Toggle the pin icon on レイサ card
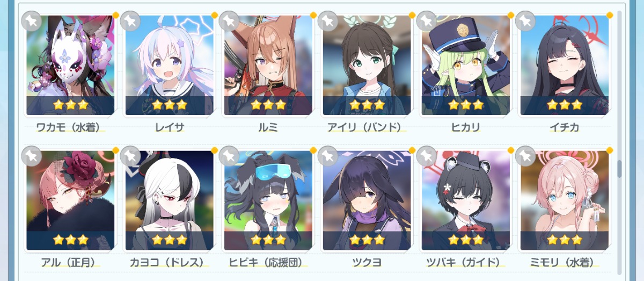Screen dimensions: 644x281 tap(130, 20)
